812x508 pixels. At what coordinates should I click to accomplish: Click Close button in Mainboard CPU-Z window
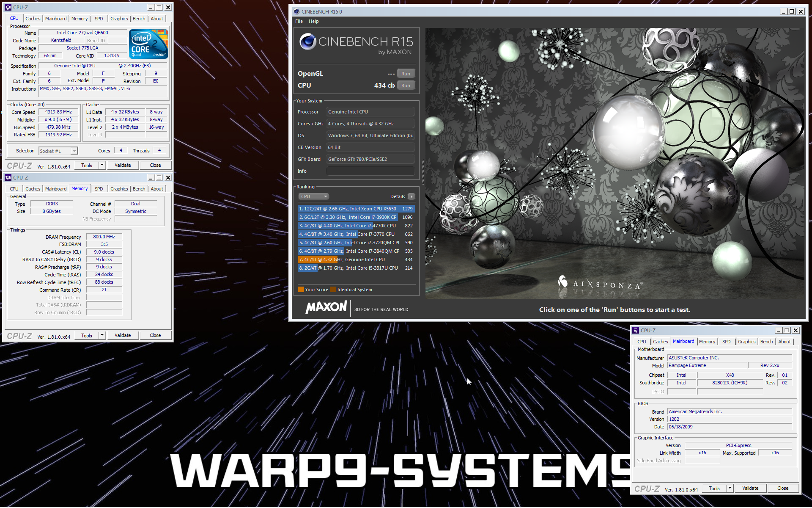pos(783,489)
